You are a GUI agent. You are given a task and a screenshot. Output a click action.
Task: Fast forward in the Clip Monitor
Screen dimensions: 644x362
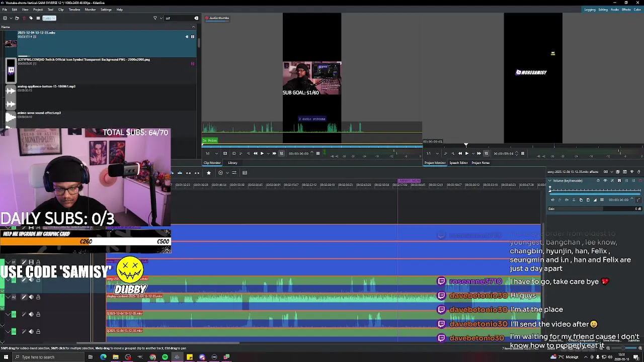click(274, 153)
